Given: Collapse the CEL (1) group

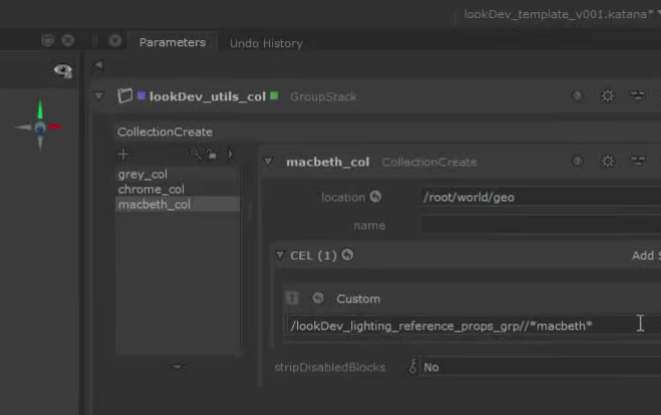Looking at the screenshot, I should 280,256.
